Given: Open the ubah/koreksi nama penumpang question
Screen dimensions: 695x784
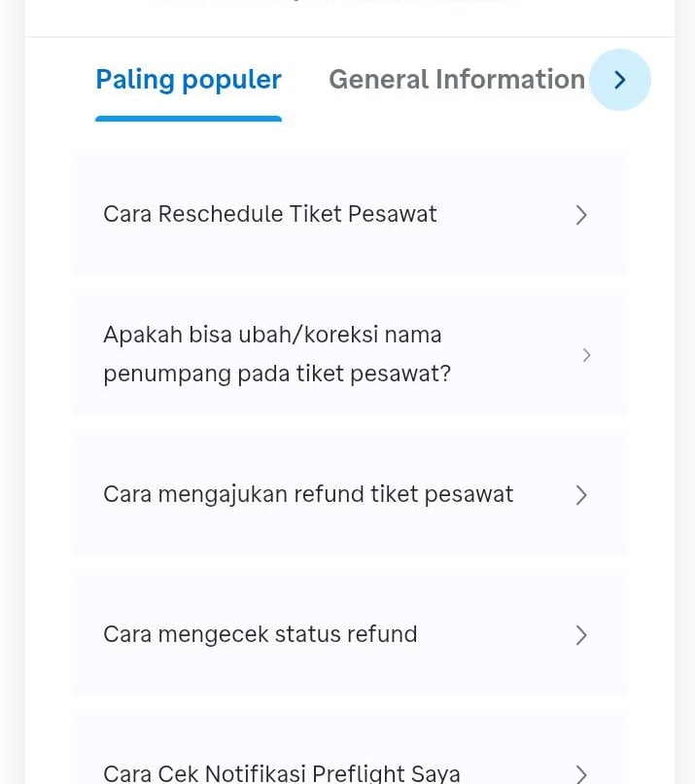Looking at the screenshot, I should (277, 354).
